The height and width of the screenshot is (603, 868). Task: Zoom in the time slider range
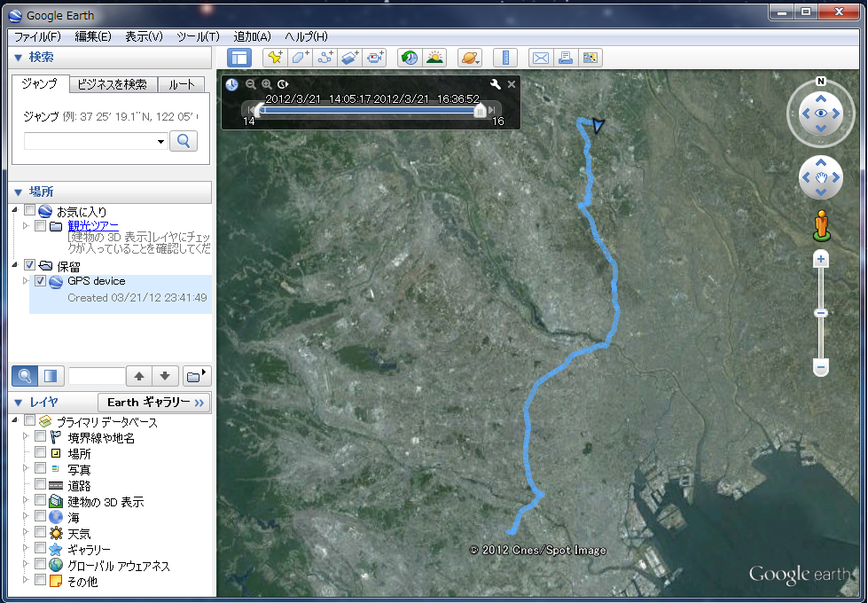(267, 84)
